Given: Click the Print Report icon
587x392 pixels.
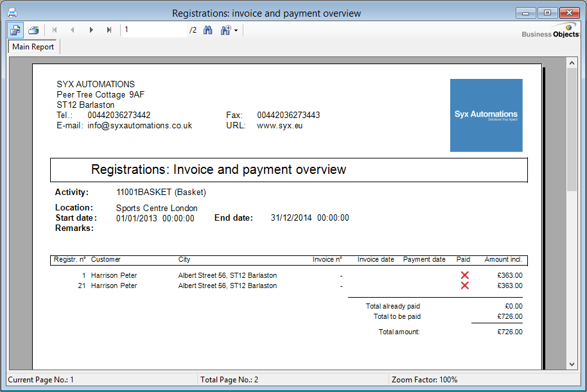Looking at the screenshot, I should pyautogui.click(x=33, y=30).
